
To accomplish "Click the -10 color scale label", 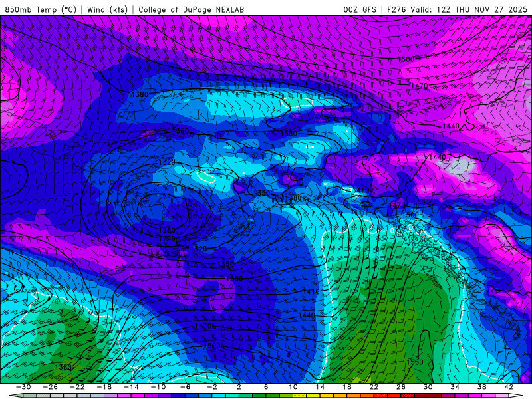I will 158,387.
